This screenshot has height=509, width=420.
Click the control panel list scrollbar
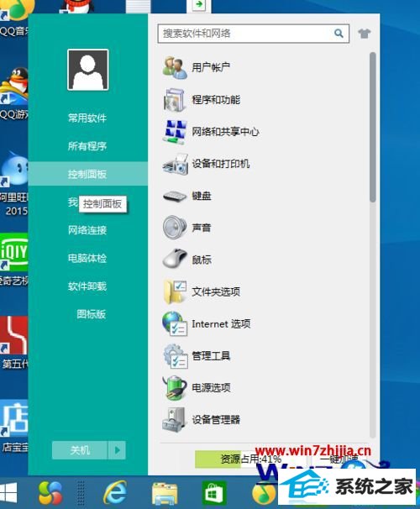[372, 128]
